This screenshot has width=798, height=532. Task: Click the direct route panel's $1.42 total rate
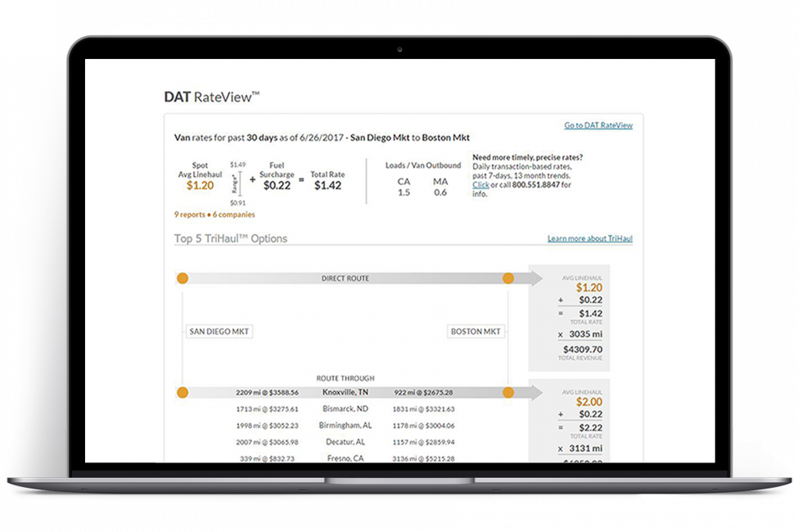pos(590,313)
